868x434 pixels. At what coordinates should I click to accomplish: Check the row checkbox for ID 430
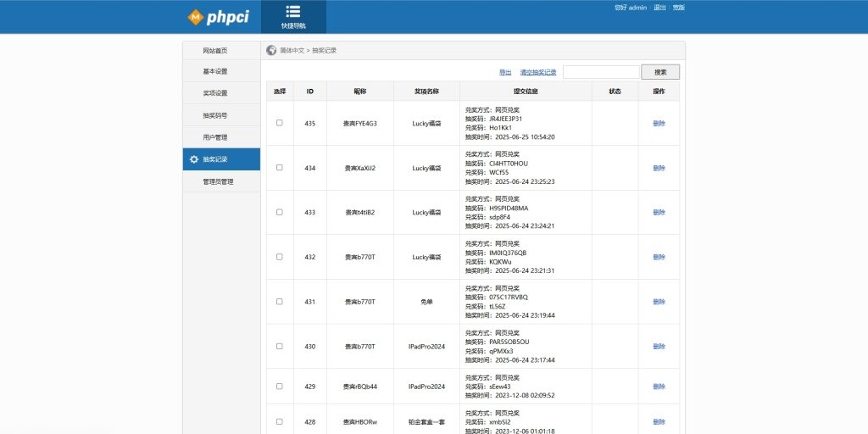pyautogui.click(x=280, y=346)
